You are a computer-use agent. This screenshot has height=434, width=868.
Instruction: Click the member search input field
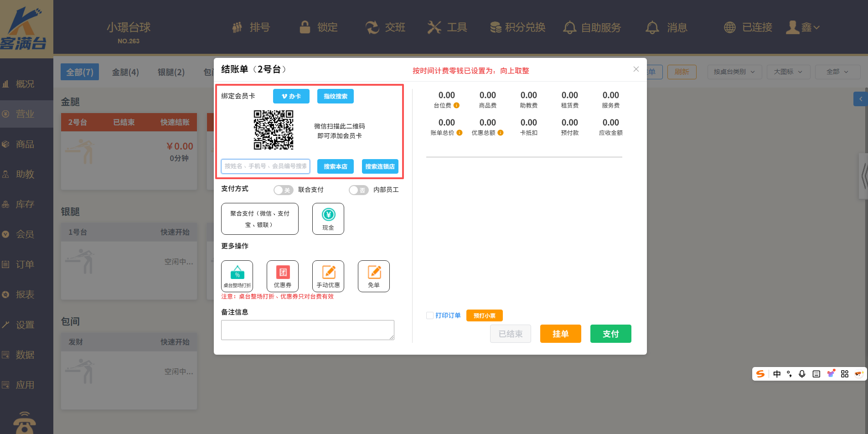click(x=265, y=166)
